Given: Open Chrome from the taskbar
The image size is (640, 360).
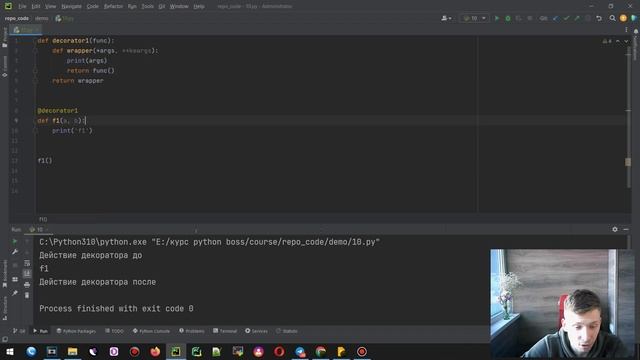Looking at the screenshot, I should pos(320,351).
